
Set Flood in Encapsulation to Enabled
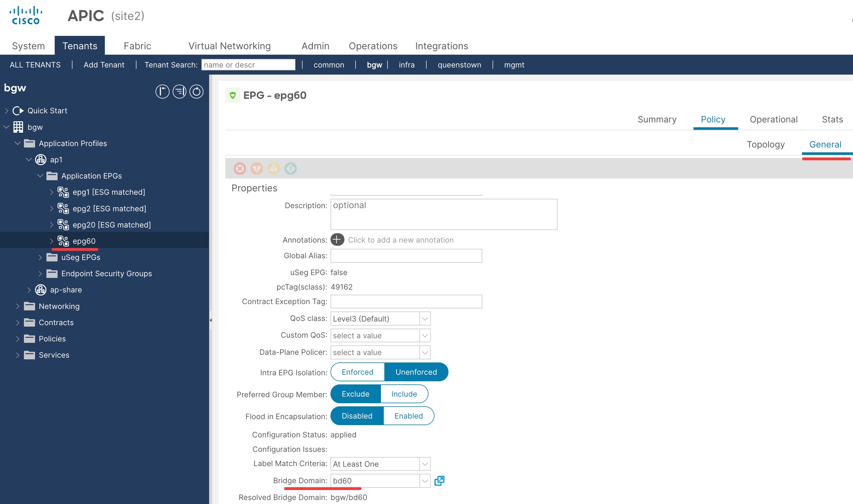409,416
